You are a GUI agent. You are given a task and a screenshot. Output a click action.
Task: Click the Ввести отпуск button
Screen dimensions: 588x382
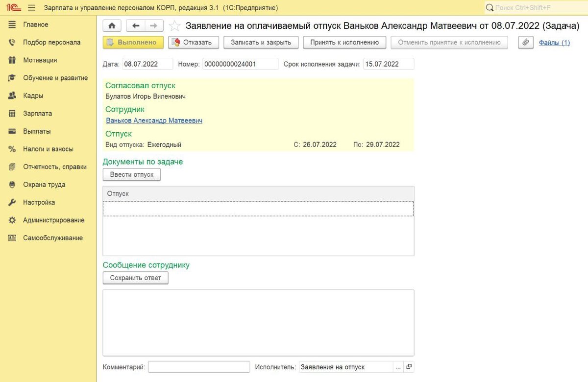[x=132, y=174]
